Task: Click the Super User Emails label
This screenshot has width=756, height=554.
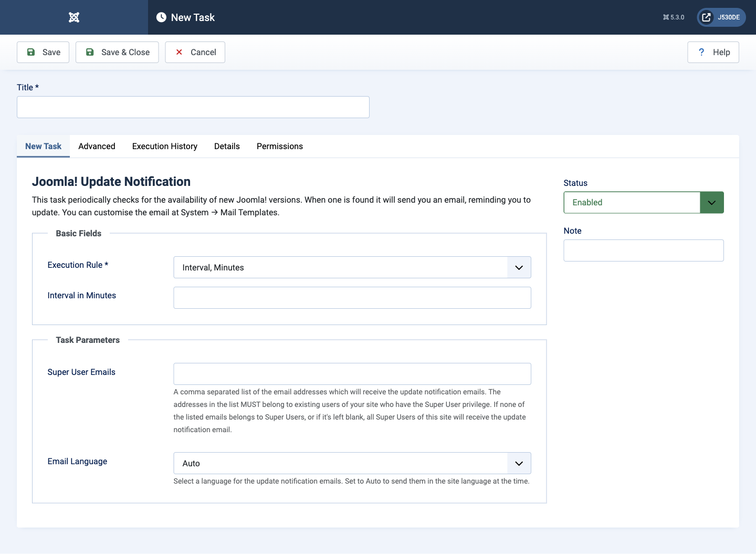Action: 81,372
